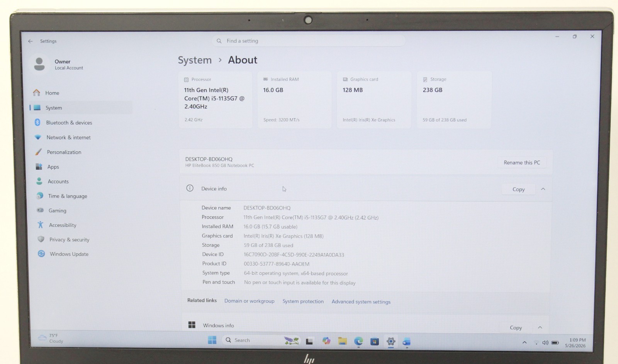The width and height of the screenshot is (618, 364).
Task: Open Time & language settings
Action: pos(68,196)
